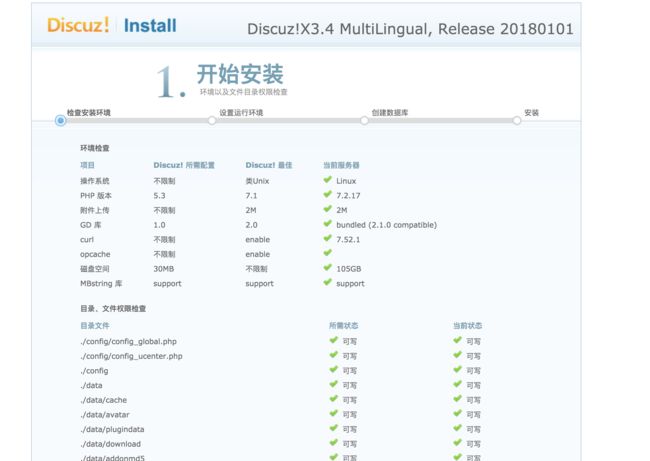The width and height of the screenshot is (650, 461).
Task: Click the 所需状态 checkmark for ./data/cache
Action: pyautogui.click(x=334, y=399)
